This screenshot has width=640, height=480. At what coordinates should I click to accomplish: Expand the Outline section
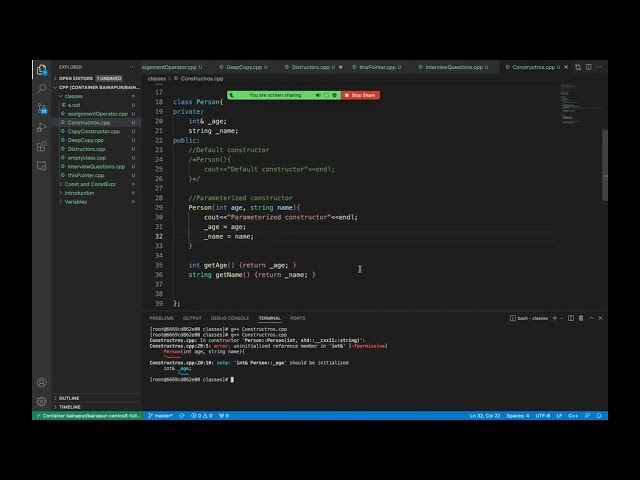click(97, 398)
